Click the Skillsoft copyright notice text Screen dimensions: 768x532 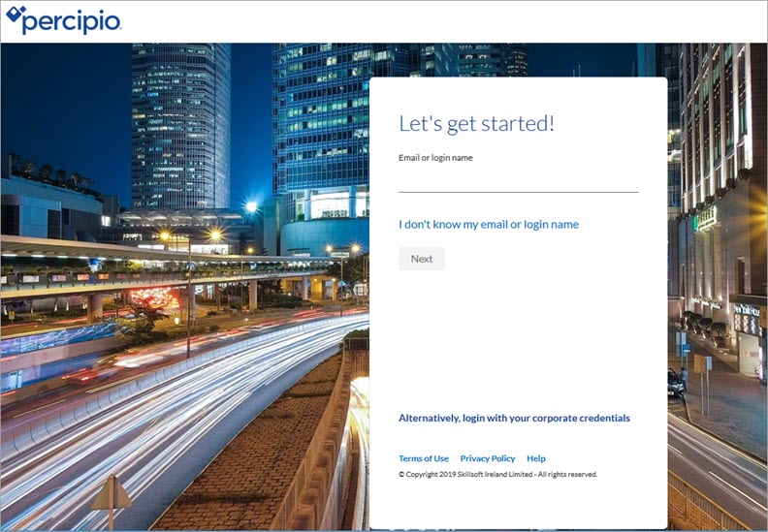[497, 475]
